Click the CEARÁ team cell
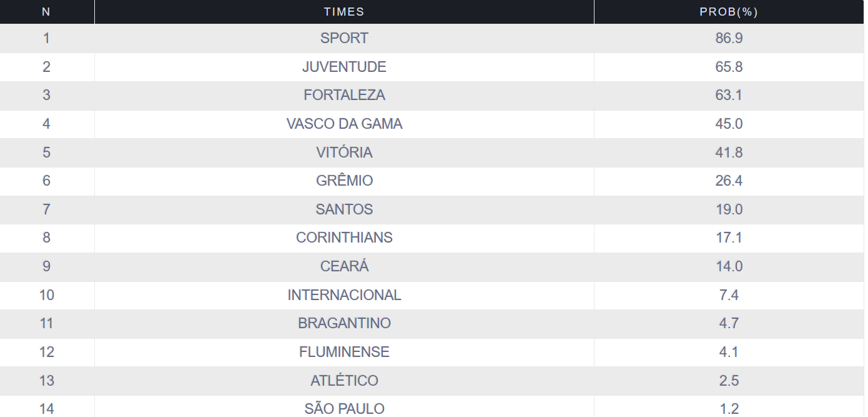868x417 pixels. pos(344,267)
